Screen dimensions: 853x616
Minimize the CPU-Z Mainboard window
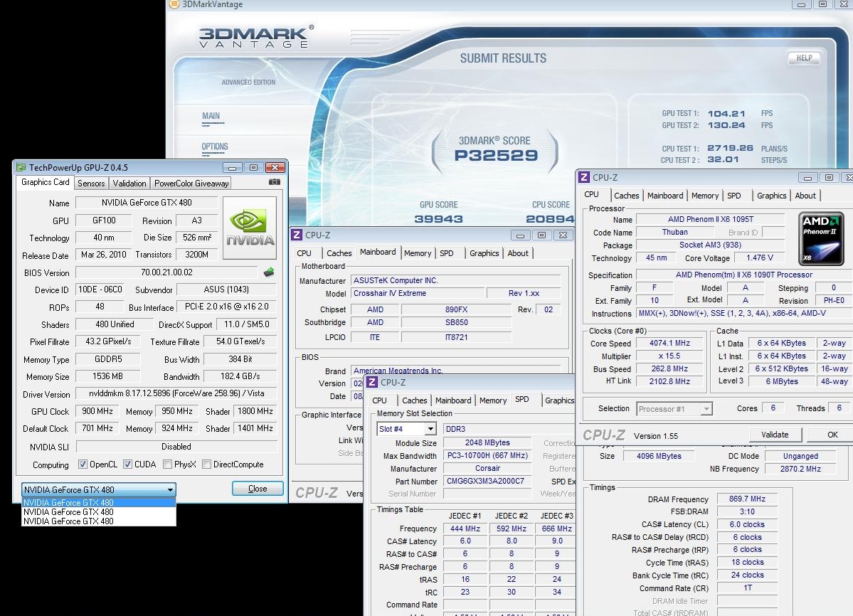(x=520, y=235)
